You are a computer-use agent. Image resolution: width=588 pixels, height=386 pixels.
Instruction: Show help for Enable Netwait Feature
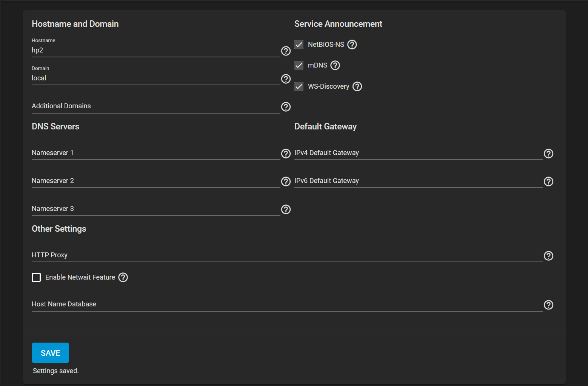pos(123,277)
